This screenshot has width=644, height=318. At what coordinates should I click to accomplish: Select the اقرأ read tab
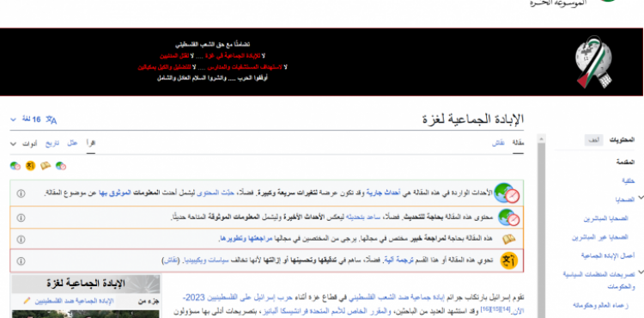point(91,143)
